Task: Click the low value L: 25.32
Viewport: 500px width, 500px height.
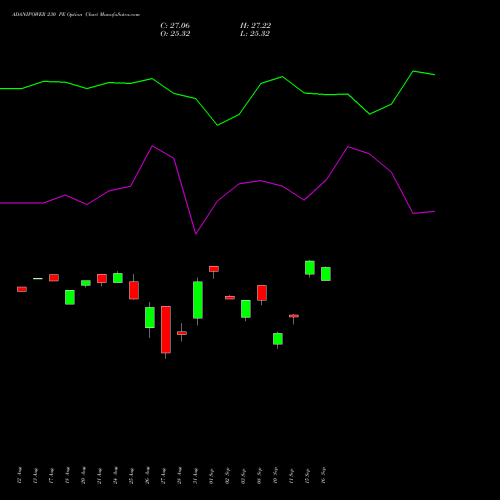Action: pos(255,34)
